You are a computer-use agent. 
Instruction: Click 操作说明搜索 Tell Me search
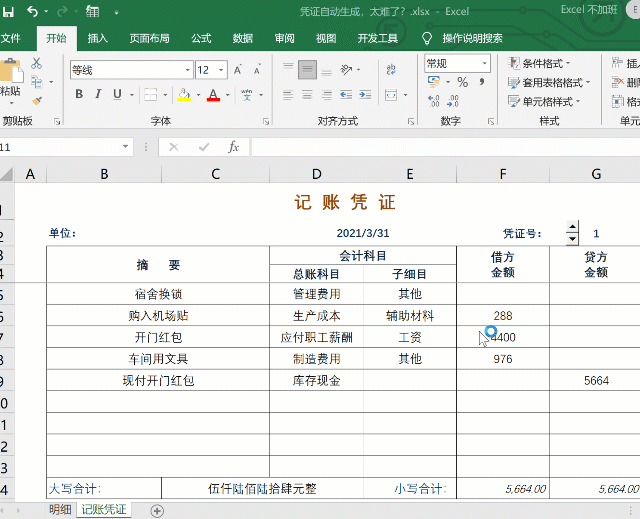(472, 38)
